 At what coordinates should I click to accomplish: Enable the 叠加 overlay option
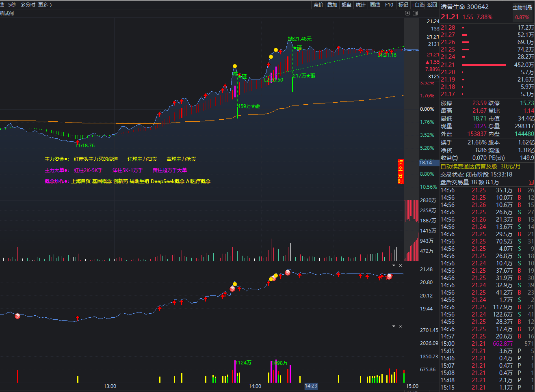coord(332,5)
